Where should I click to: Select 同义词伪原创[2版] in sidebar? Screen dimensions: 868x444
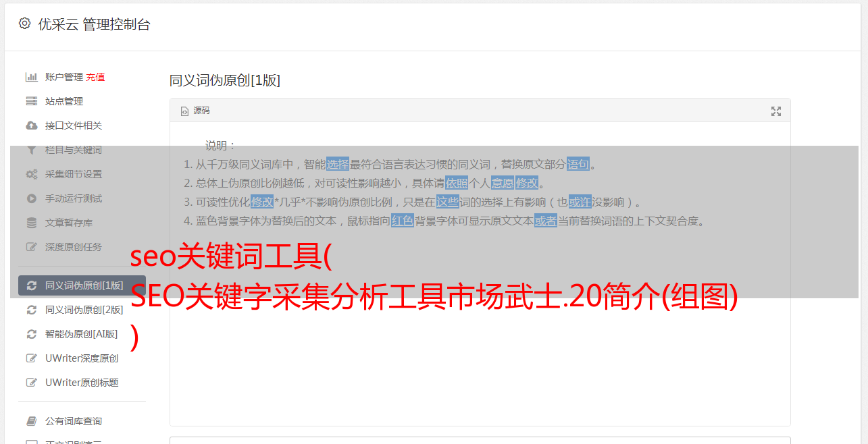pyautogui.click(x=82, y=310)
